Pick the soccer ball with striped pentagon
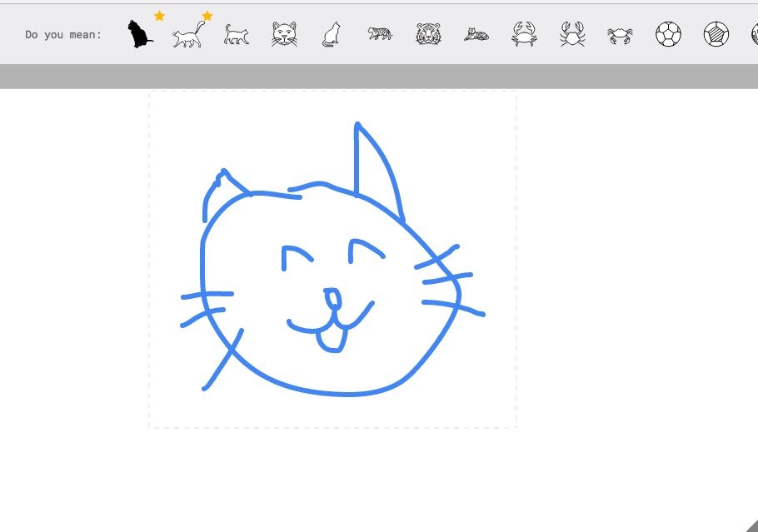This screenshot has width=758, height=532. coord(716,34)
